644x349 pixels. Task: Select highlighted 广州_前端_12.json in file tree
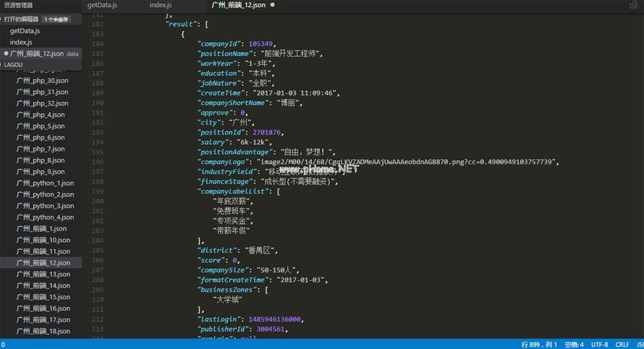tap(43, 263)
